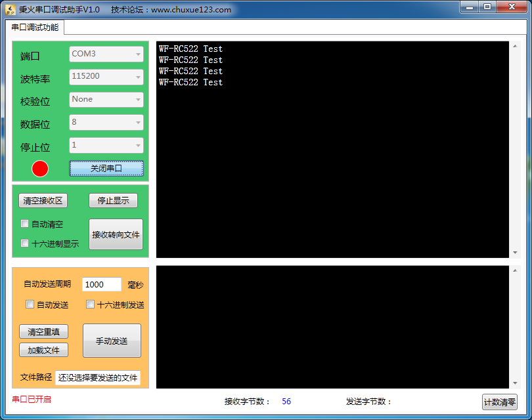Enable 十六进制发送 hex sending
The image size is (532, 420).
[89, 304]
